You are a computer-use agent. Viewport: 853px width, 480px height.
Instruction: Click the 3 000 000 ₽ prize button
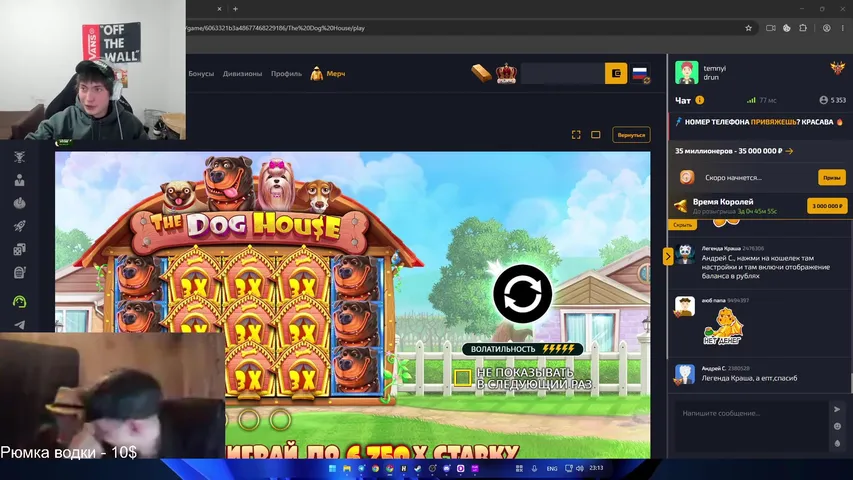(827, 206)
